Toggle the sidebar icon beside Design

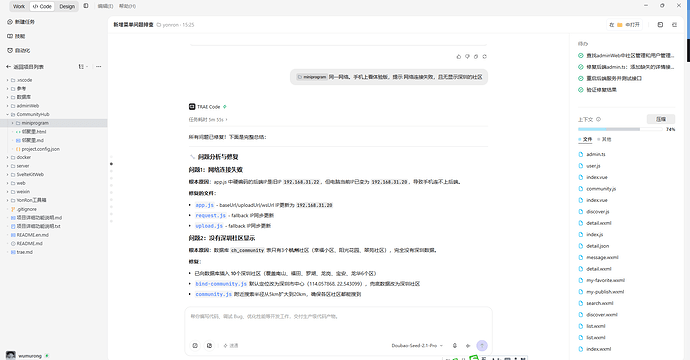[86, 6]
